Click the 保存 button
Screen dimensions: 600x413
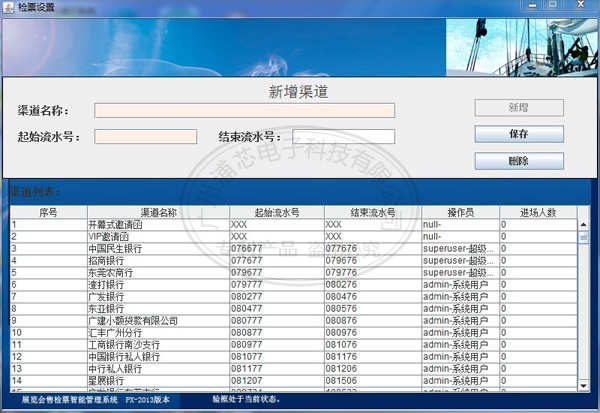519,134
